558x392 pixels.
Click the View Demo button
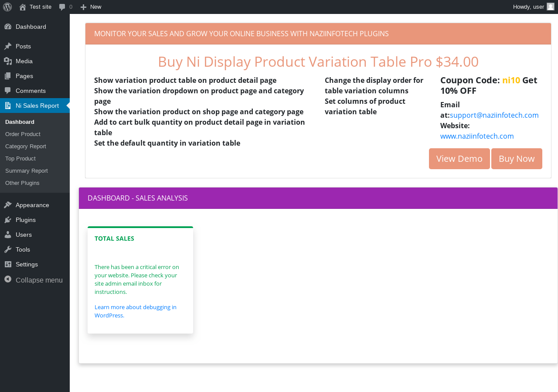pos(459,159)
